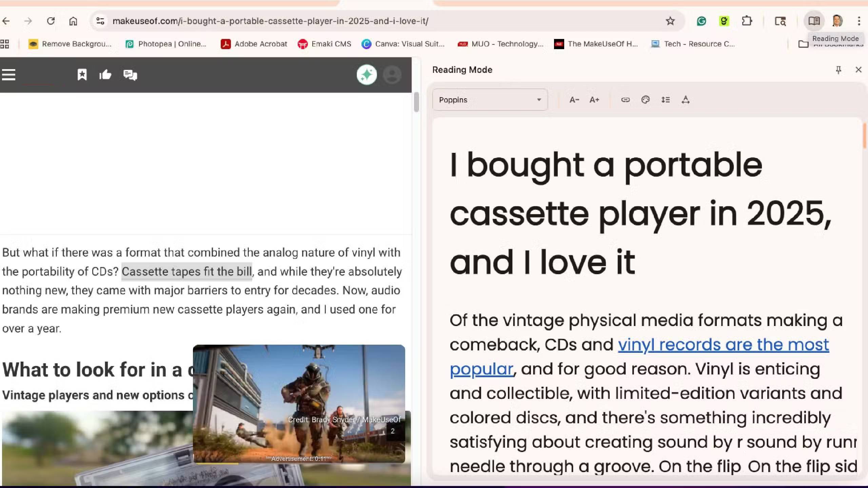Open the color theme palette icon
The width and height of the screenshot is (868, 488).
645,100
